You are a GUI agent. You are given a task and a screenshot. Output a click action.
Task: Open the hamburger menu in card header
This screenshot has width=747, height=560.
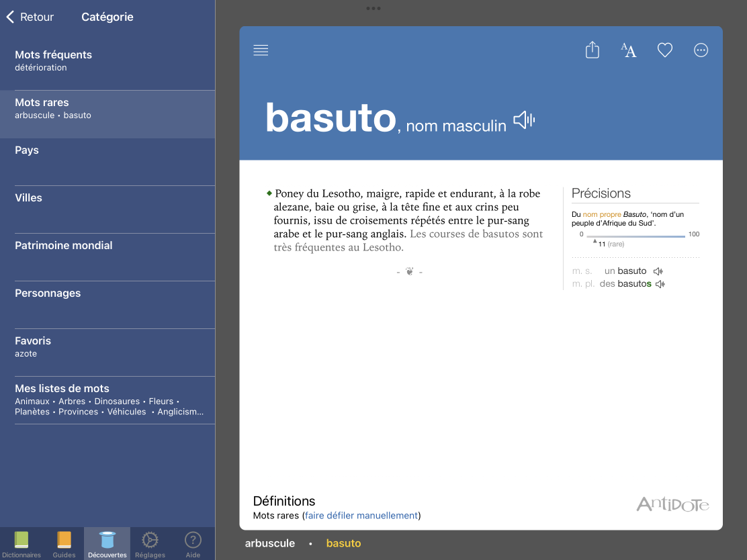point(261,50)
